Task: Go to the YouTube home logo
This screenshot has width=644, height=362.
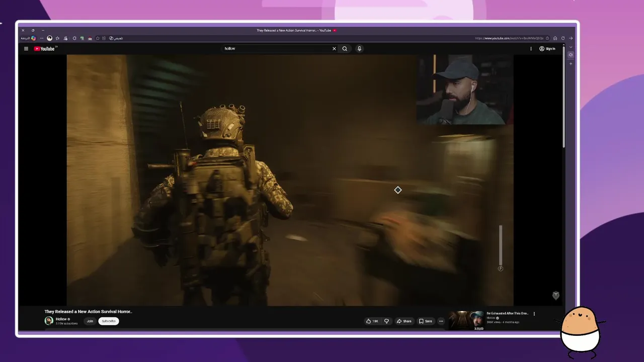Action: [x=44, y=49]
